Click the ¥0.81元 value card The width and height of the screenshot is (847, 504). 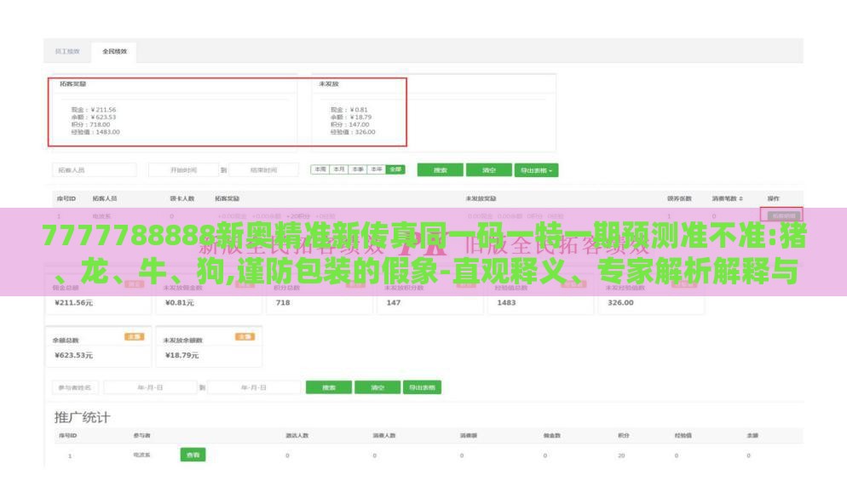click(179, 303)
